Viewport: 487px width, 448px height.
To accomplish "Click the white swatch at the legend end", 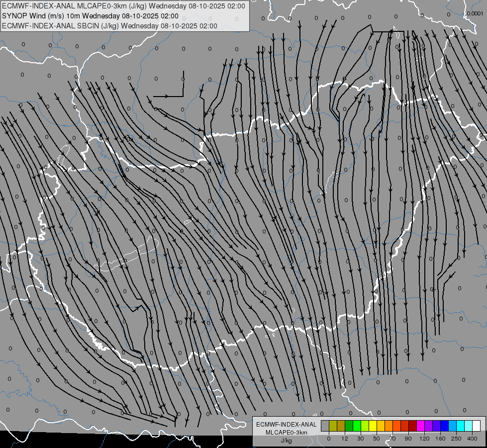I will click(x=477, y=426).
